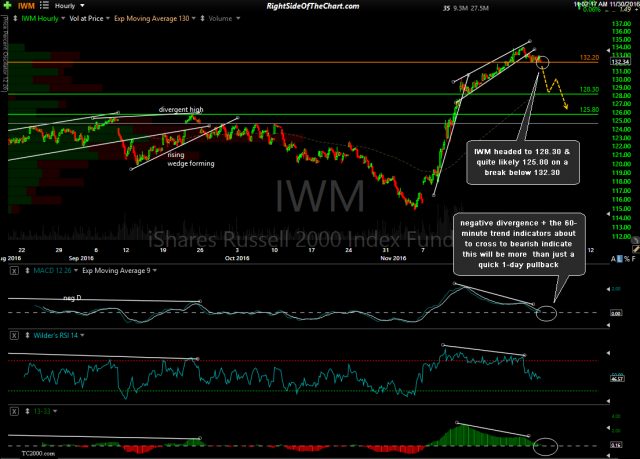Click the Nov 2016 date axis label

pos(393,258)
